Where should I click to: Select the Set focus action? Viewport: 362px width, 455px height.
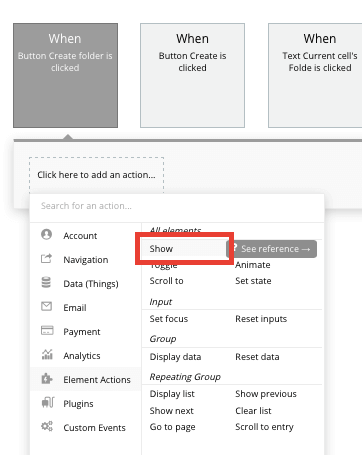169,319
